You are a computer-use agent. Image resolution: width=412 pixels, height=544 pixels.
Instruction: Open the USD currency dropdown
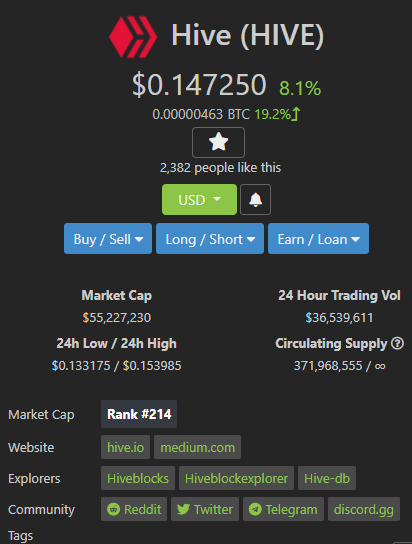tap(199, 199)
